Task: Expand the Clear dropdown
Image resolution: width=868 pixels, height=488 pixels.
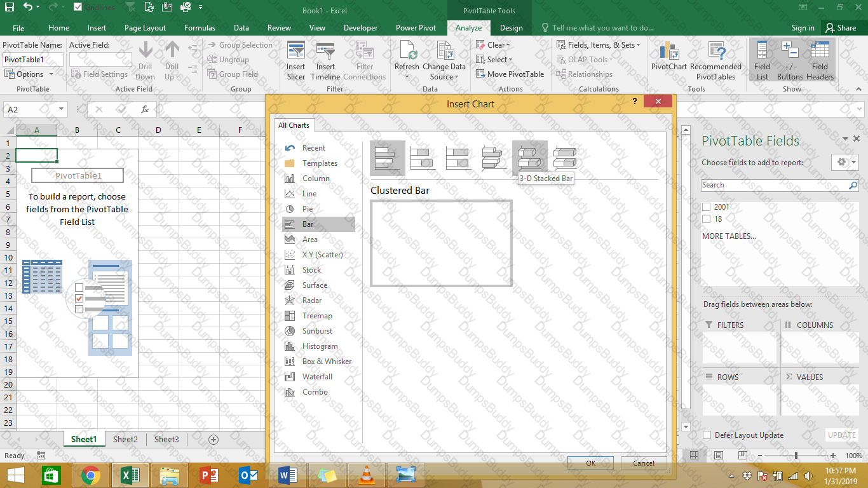Action: (493, 45)
